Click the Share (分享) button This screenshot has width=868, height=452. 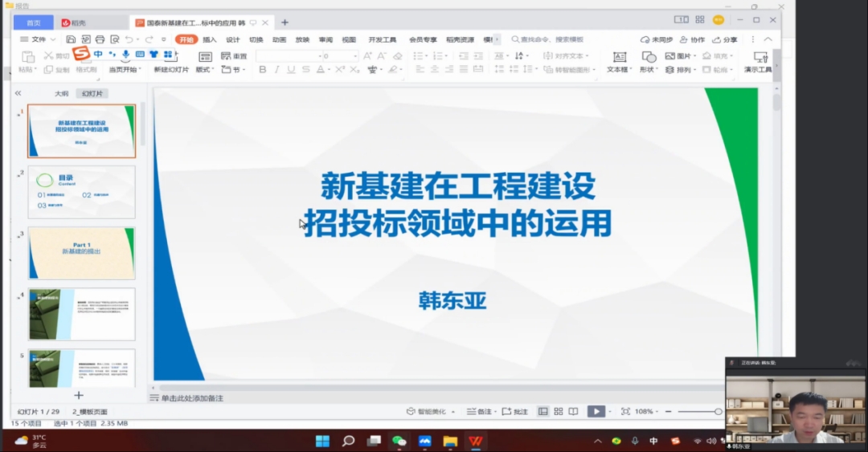pyautogui.click(x=725, y=39)
